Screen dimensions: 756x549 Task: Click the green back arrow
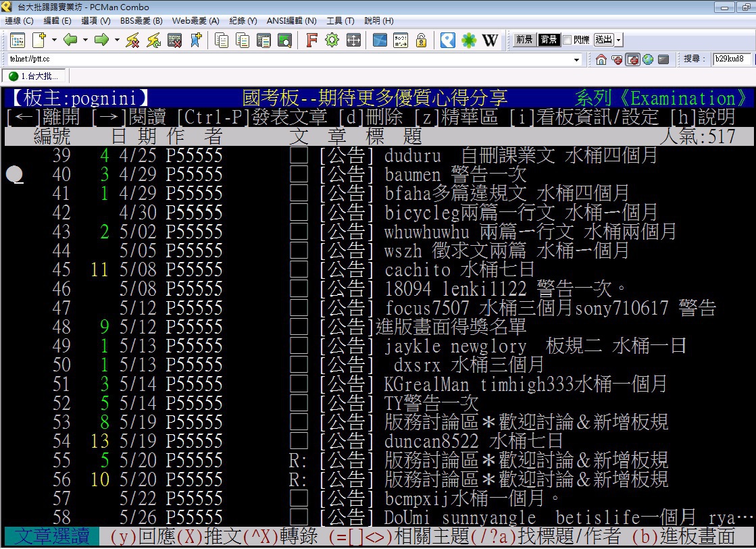tap(70, 40)
